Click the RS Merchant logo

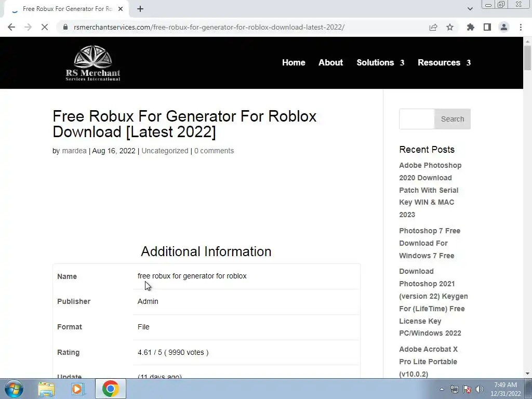coord(92,63)
